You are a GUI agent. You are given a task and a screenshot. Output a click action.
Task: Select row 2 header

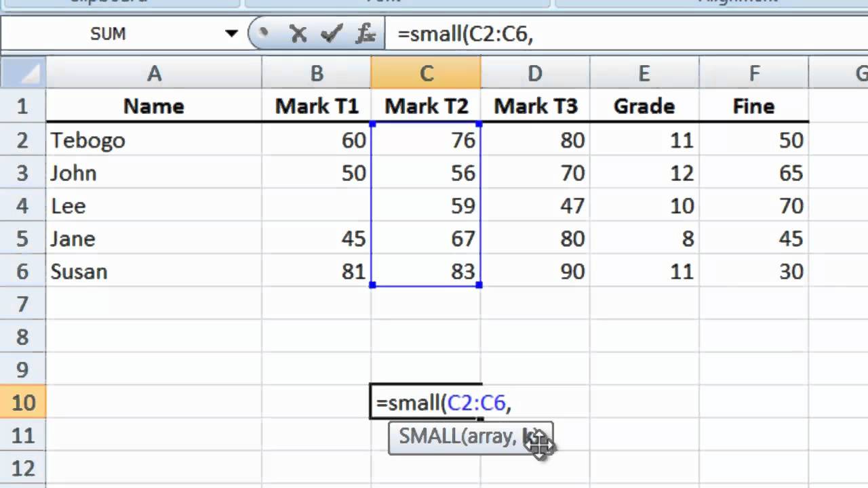[23, 140]
